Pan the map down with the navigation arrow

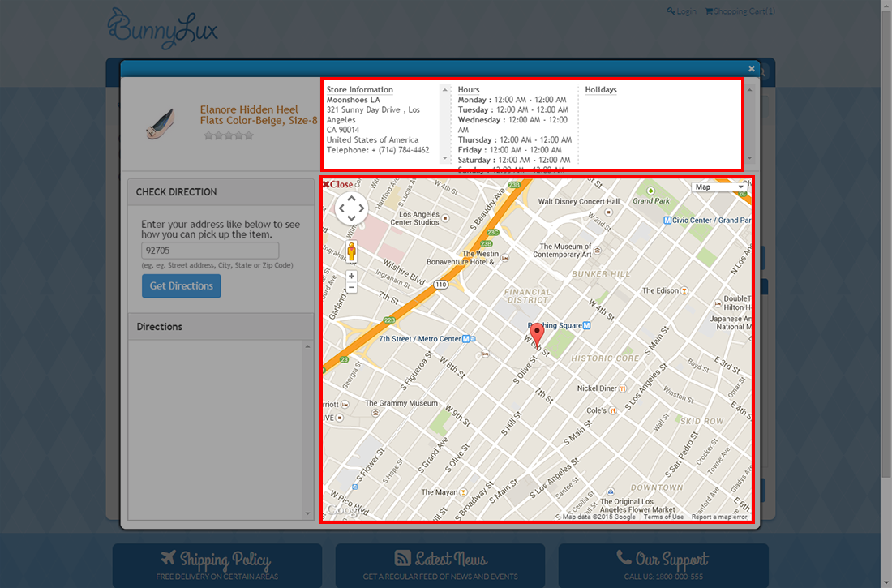(x=351, y=219)
